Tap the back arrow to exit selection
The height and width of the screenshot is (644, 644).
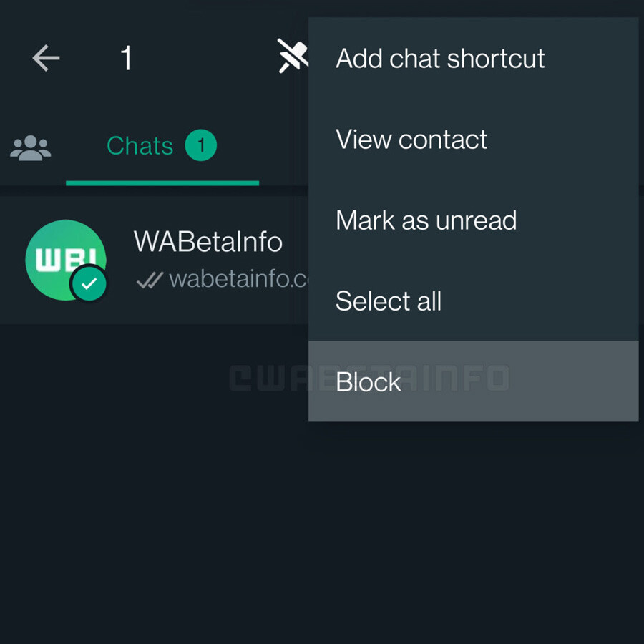46,58
